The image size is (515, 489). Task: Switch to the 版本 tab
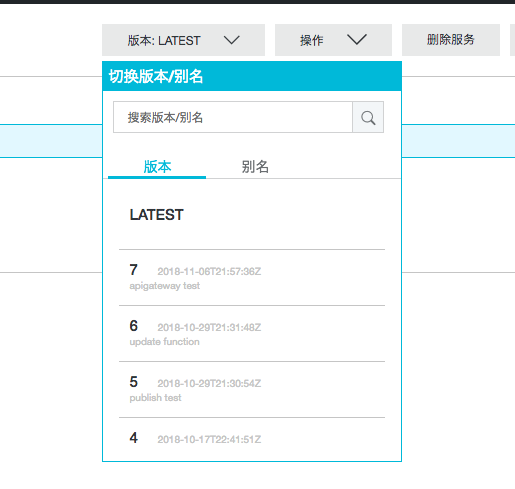tap(157, 167)
